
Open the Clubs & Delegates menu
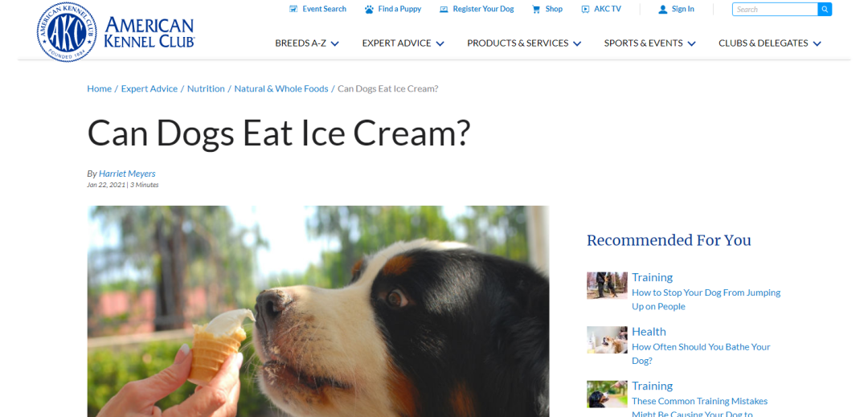pyautogui.click(x=770, y=43)
